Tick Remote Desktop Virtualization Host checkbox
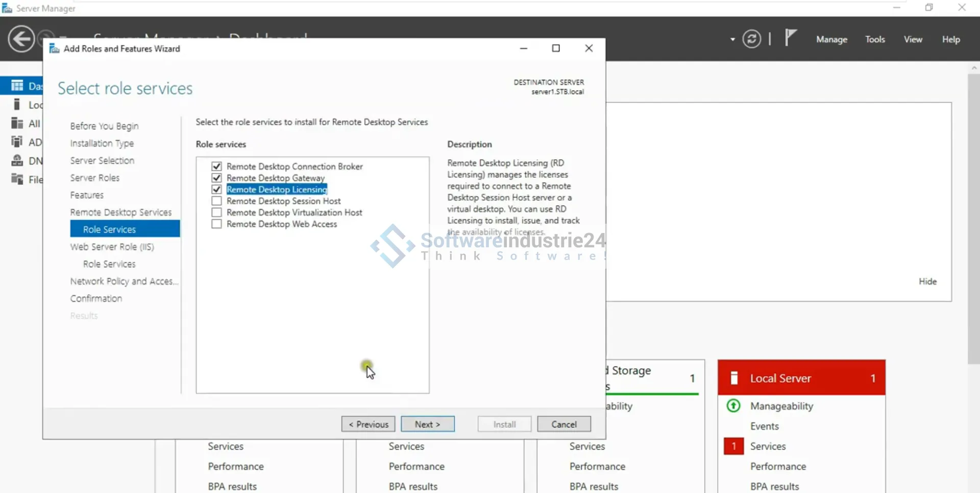 coord(216,213)
